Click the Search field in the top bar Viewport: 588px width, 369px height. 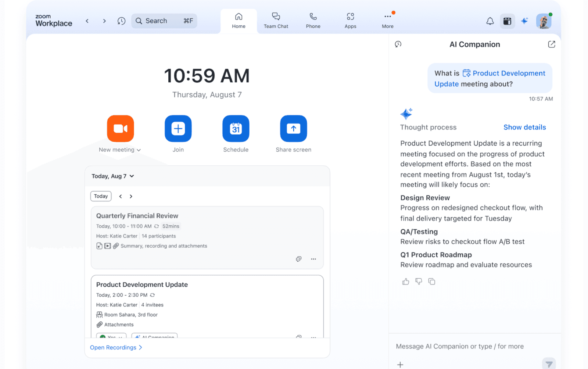click(164, 21)
